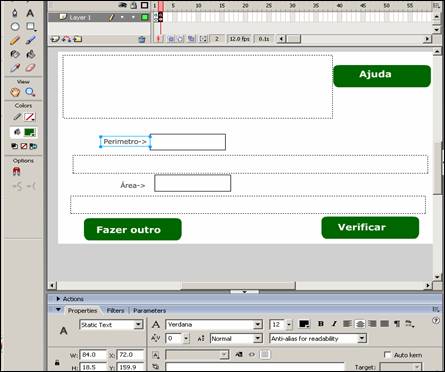Viewport: 445px width, 372px height.
Task: Open the font size 12 slider arrow
Action: tap(289, 325)
